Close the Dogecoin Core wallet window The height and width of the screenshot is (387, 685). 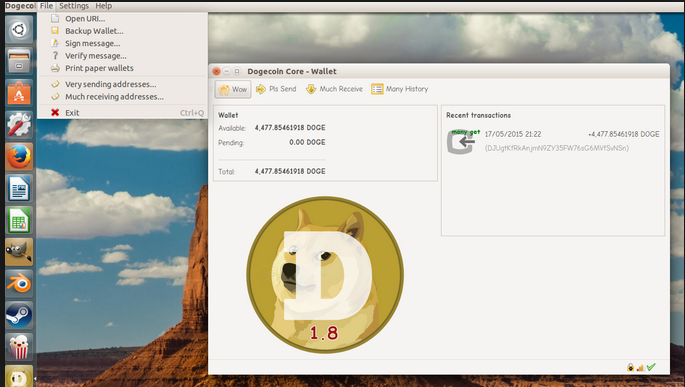pyautogui.click(x=216, y=71)
